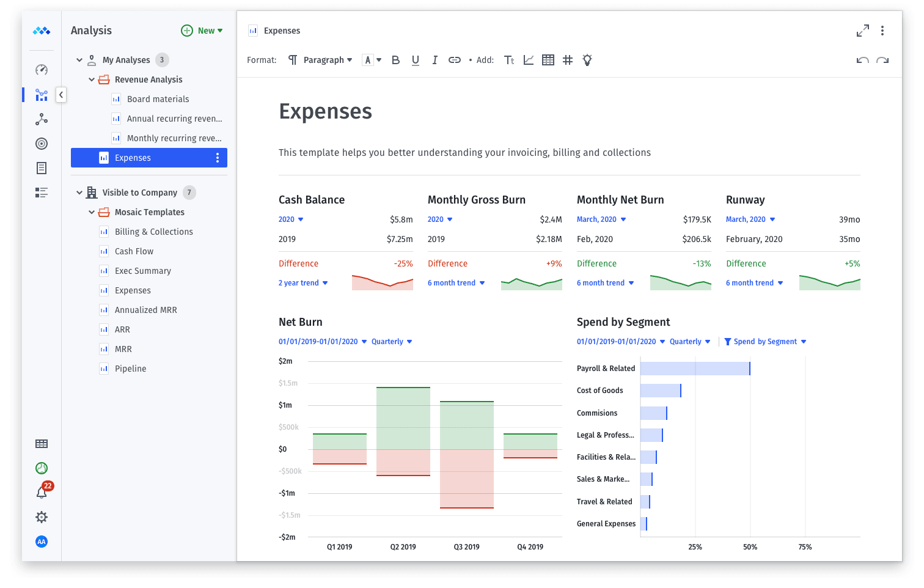Viewport: 924px width, 588px height.
Task: Toggle italic formatting
Action: [435, 60]
